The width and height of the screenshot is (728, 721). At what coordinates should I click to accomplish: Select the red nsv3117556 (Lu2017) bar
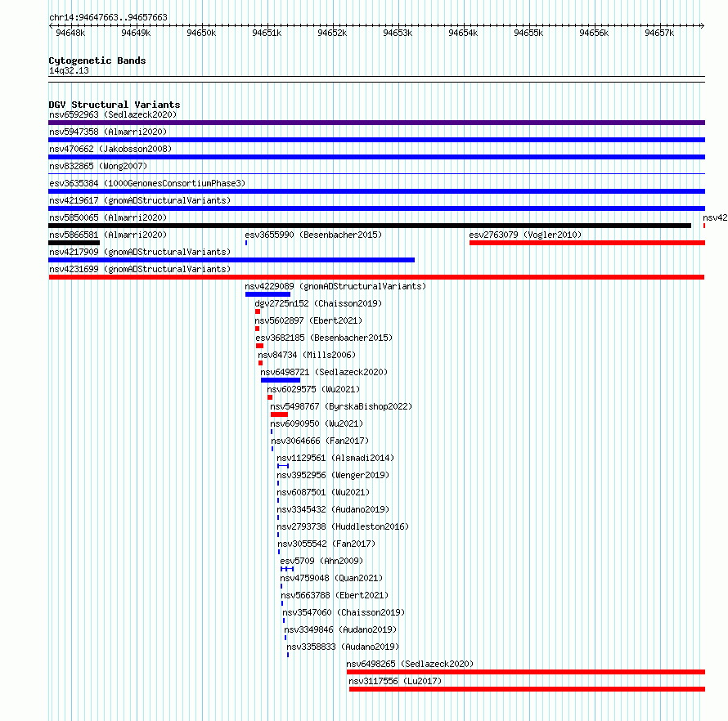tap(527, 689)
